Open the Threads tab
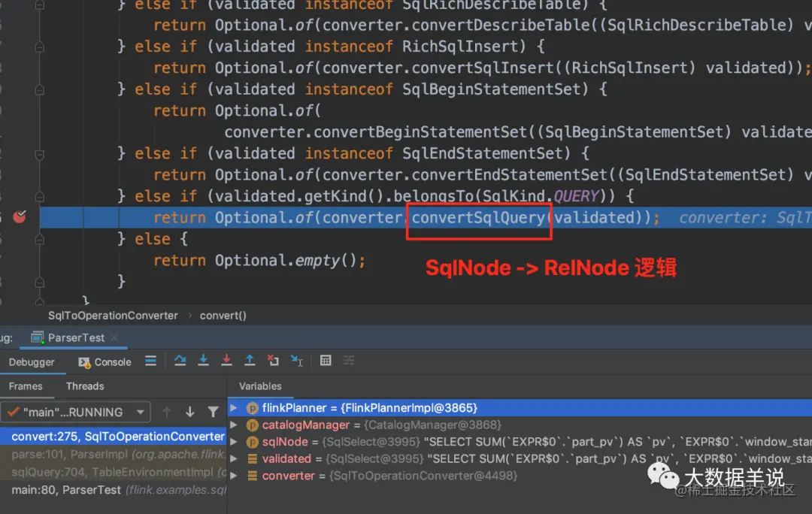This screenshot has height=514, width=812. 85,386
